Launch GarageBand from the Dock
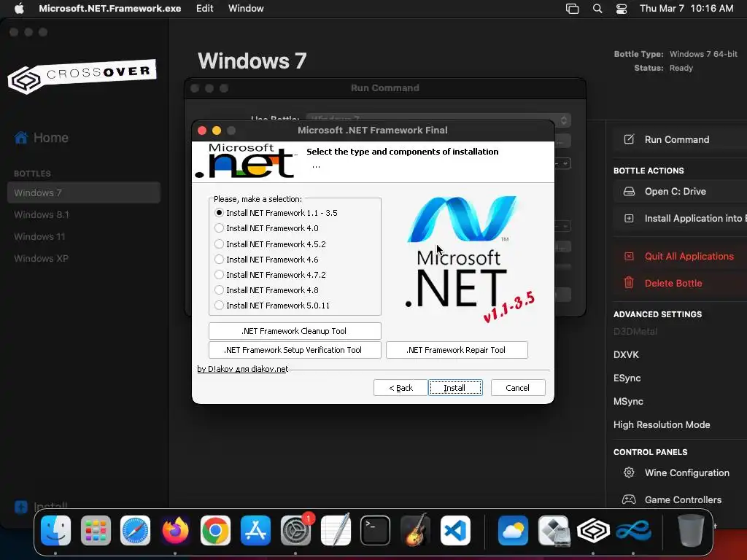Viewport: 747px width, 560px height. pyautogui.click(x=415, y=531)
